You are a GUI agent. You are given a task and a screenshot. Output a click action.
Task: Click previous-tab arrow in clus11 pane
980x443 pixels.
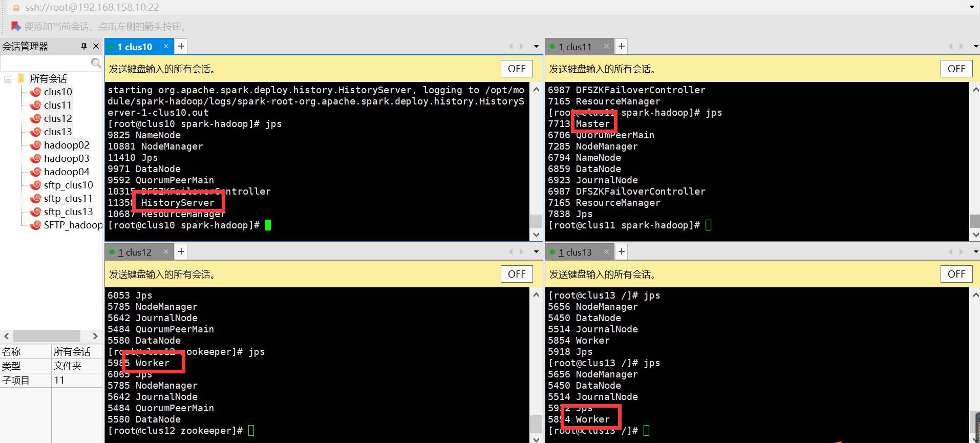tap(951, 47)
